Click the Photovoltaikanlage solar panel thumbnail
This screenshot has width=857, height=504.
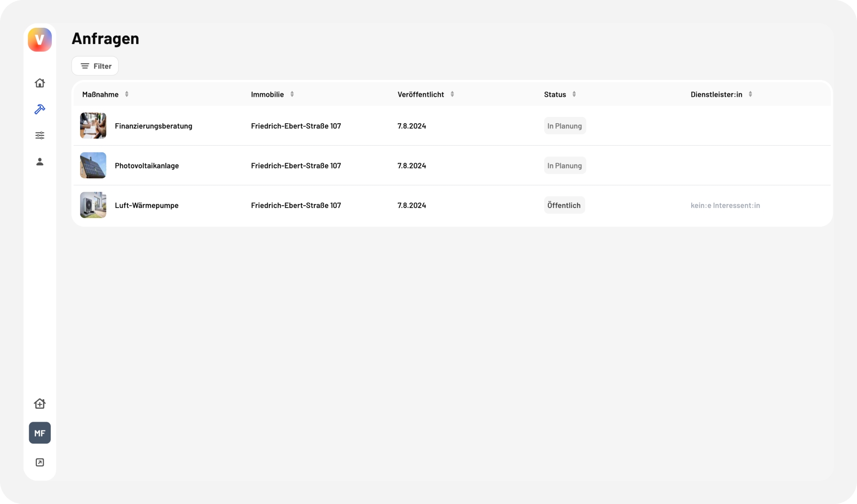(93, 165)
